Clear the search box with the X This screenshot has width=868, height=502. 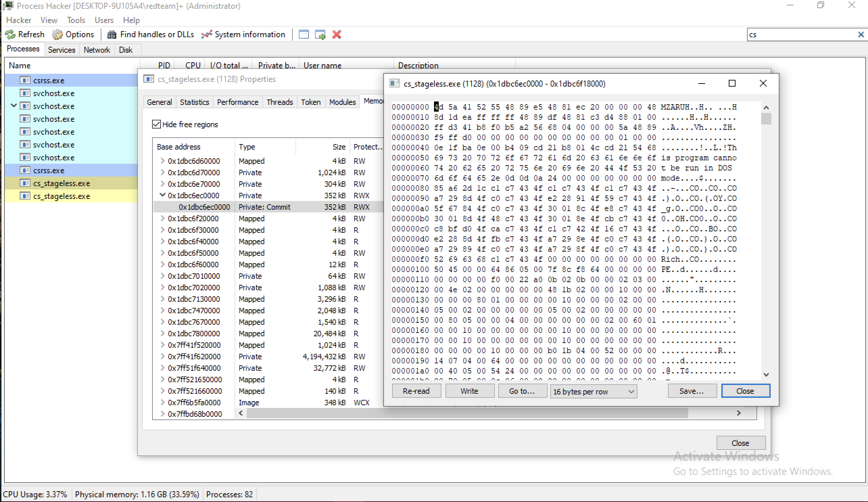[x=861, y=35]
